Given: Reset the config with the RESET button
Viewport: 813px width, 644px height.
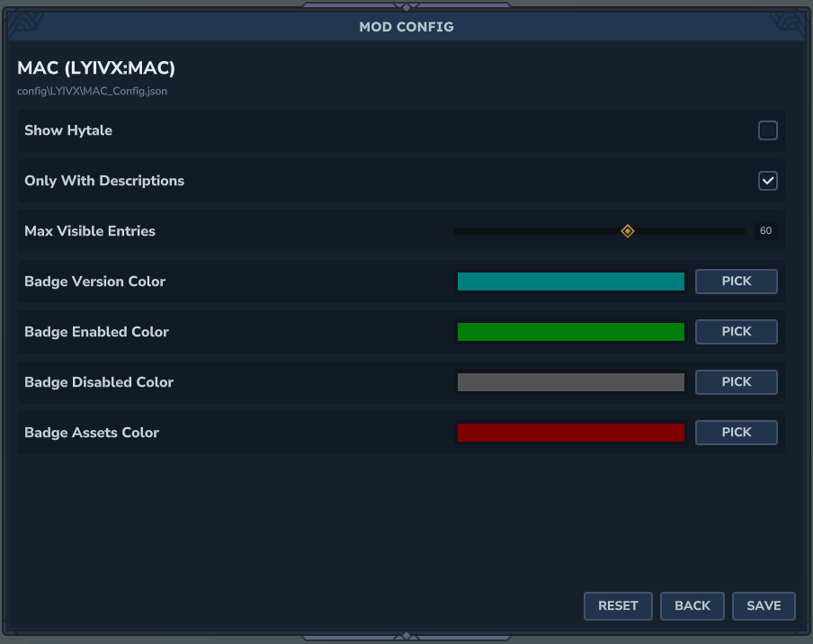Looking at the screenshot, I should pos(618,606).
